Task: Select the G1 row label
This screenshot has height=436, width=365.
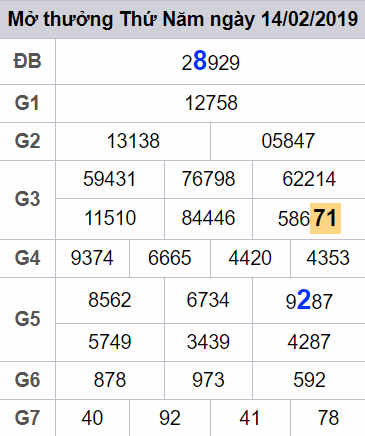Action: point(27,103)
